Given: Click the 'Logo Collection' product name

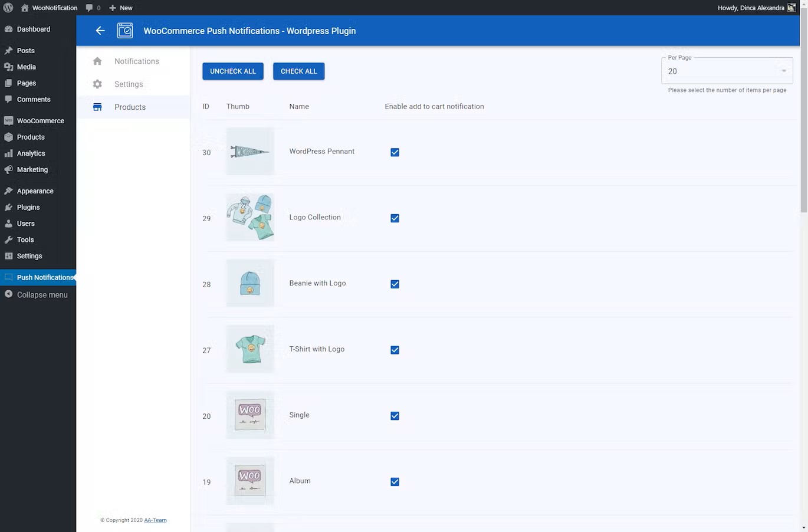Looking at the screenshot, I should [315, 218].
